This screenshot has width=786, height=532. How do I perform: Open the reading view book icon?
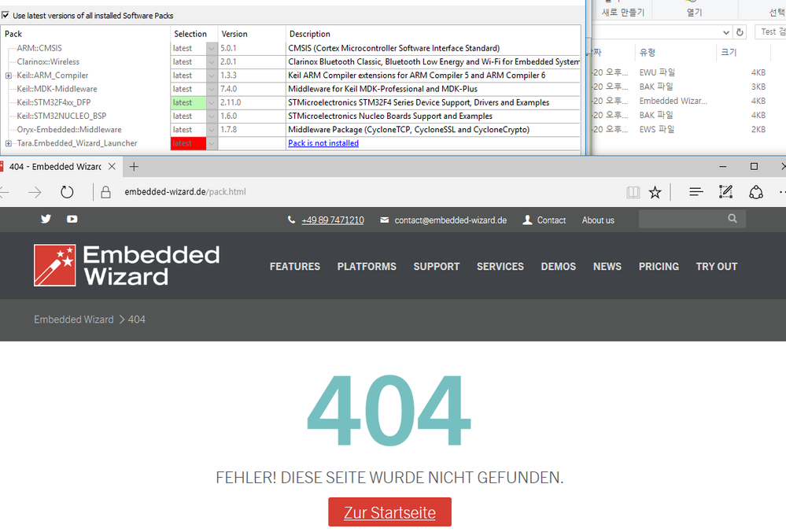pos(633,192)
